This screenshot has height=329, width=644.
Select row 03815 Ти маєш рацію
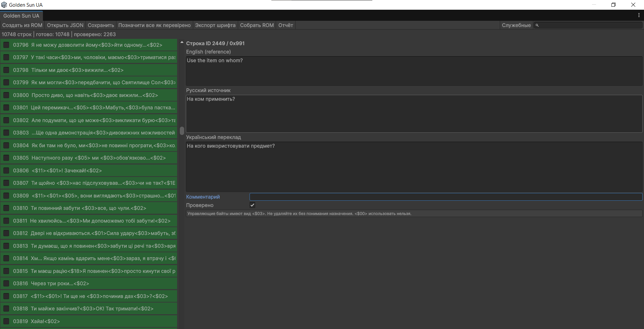tap(89, 271)
